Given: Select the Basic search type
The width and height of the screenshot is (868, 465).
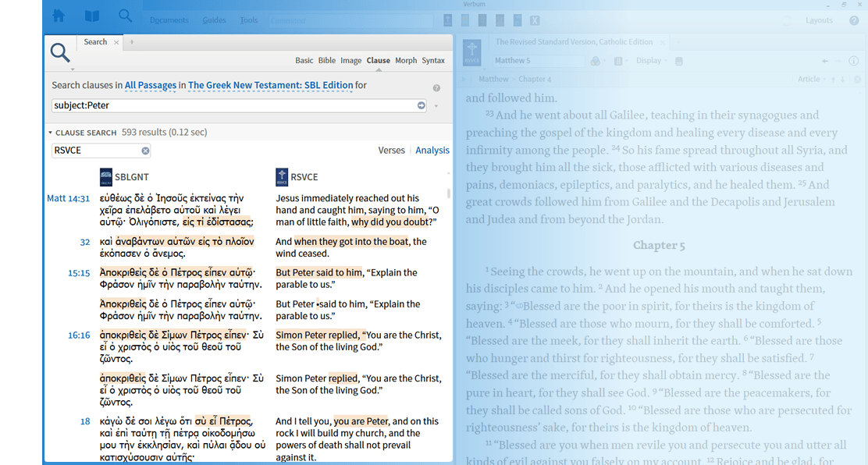Looking at the screenshot, I should [x=304, y=61].
